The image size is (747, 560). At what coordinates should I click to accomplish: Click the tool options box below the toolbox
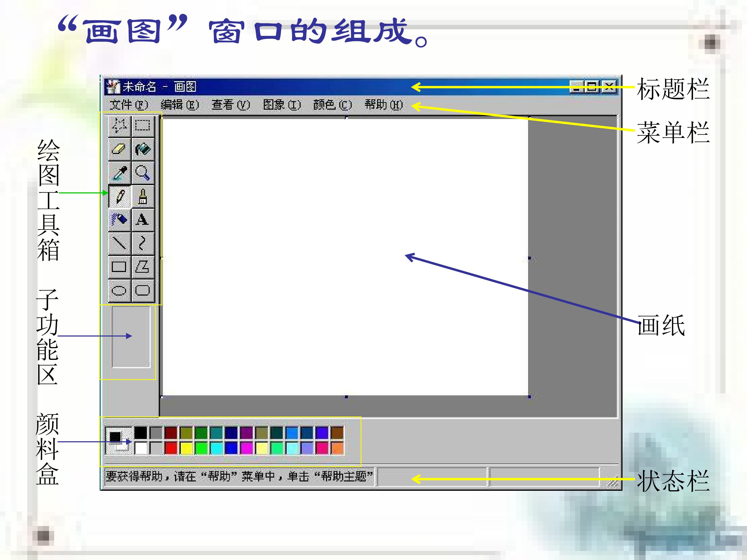coord(131,337)
